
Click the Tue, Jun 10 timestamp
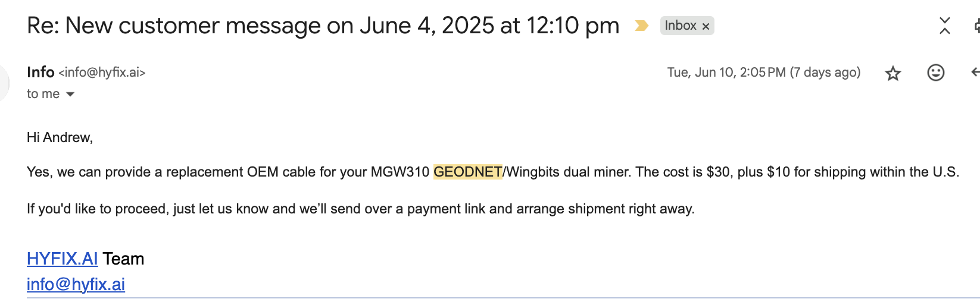pyautogui.click(x=764, y=73)
